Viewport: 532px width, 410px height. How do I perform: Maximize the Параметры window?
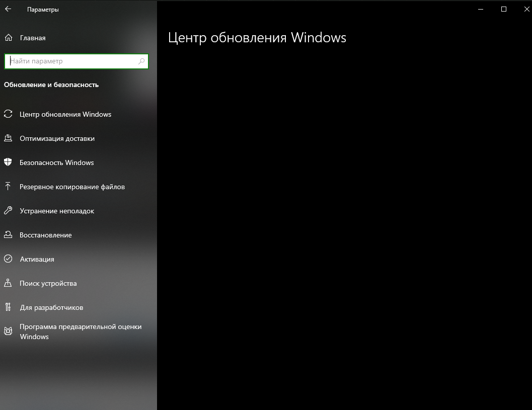pos(503,9)
